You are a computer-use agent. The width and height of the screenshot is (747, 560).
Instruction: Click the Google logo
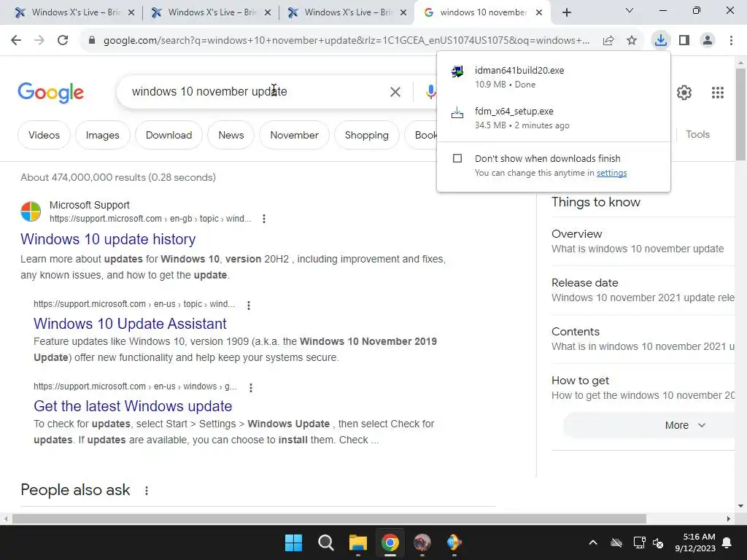(50, 93)
